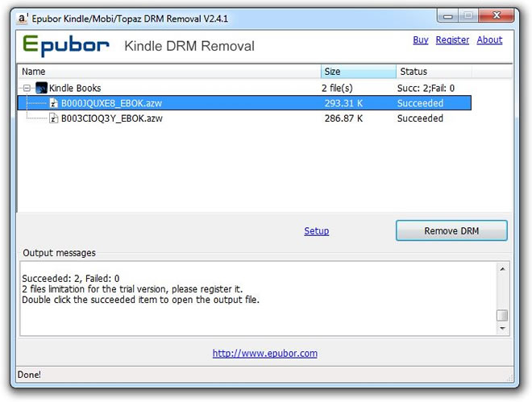
Task: Sort the list by the Status column
Action: [434, 72]
